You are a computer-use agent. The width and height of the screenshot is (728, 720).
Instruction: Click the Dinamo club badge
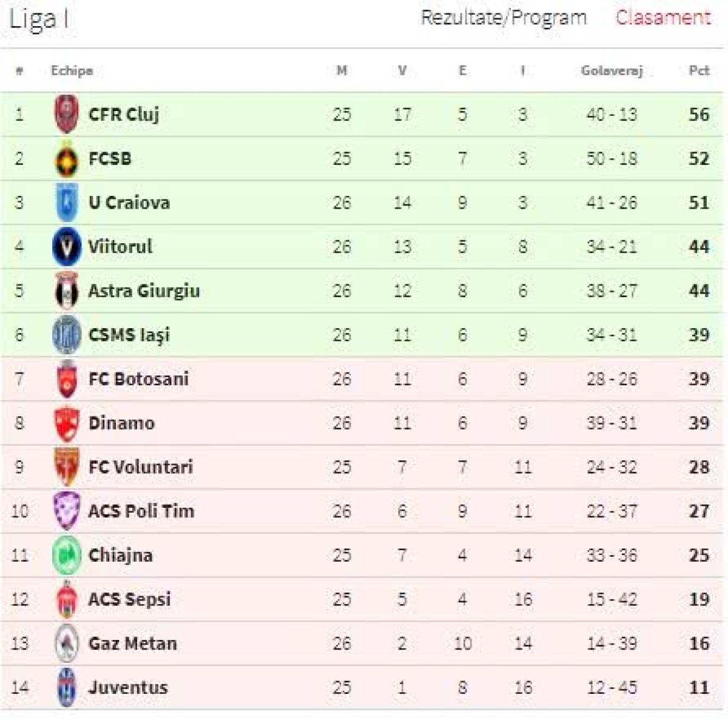click(x=66, y=423)
